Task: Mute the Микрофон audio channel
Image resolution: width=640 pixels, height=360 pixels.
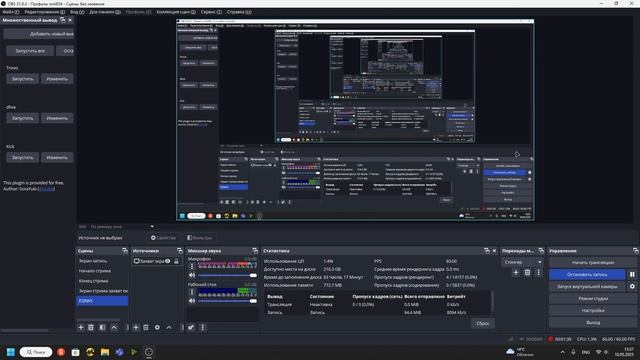Action: pos(192,276)
